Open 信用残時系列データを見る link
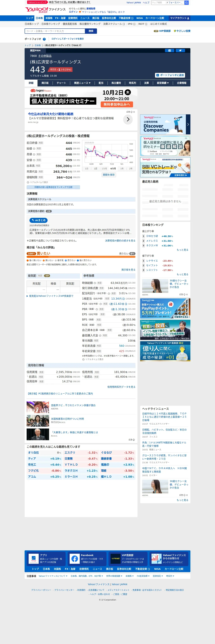 (121, 387)
